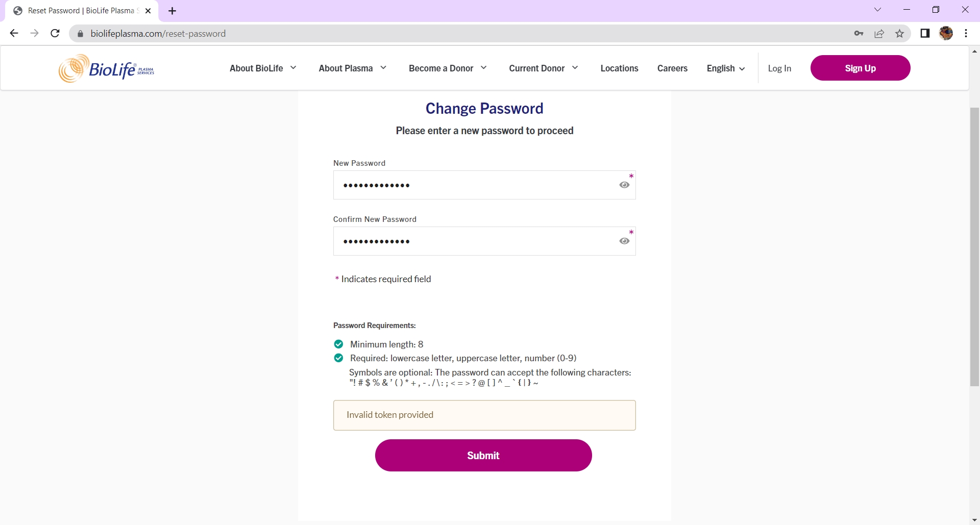Click the profile avatar icon
Screen dimensions: 980x525
point(946,33)
